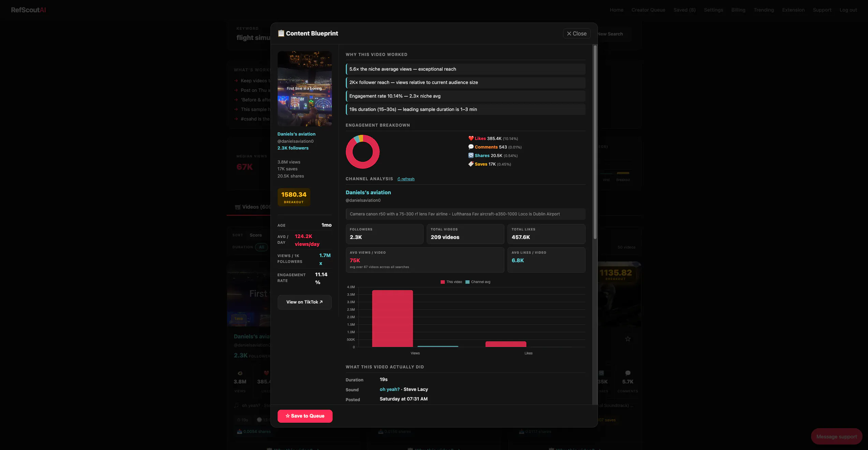Click the modal vertical scrollbar

click(x=595, y=142)
